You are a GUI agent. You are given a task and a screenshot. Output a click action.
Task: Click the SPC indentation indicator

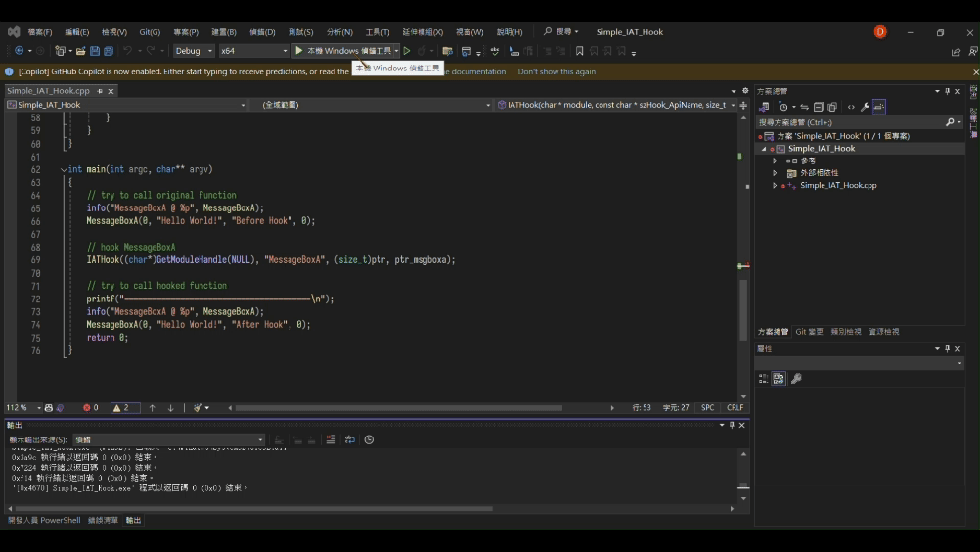point(707,407)
